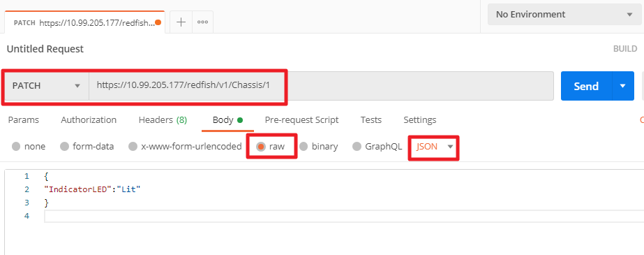
Task: Open the PATCH method dropdown
Action: [x=47, y=86]
